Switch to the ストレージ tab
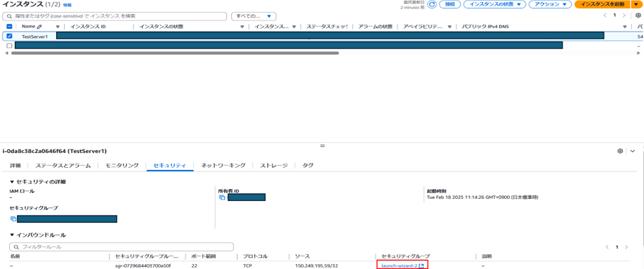 pos(273,166)
